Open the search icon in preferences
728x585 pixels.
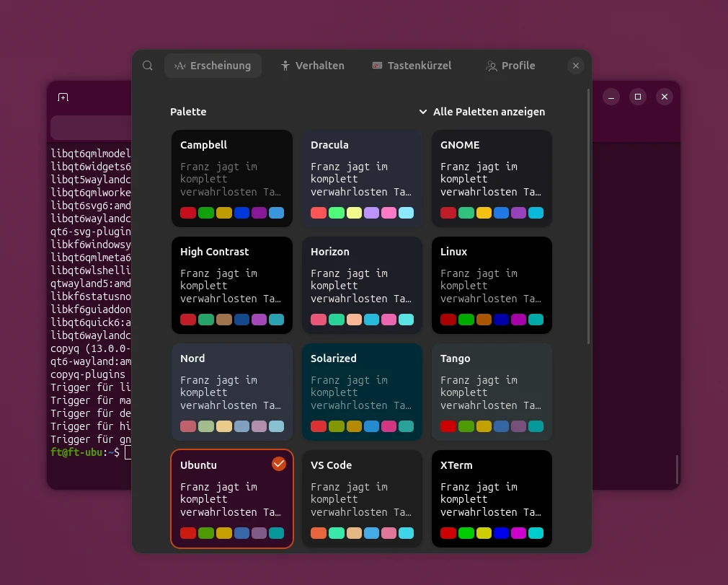(x=148, y=66)
